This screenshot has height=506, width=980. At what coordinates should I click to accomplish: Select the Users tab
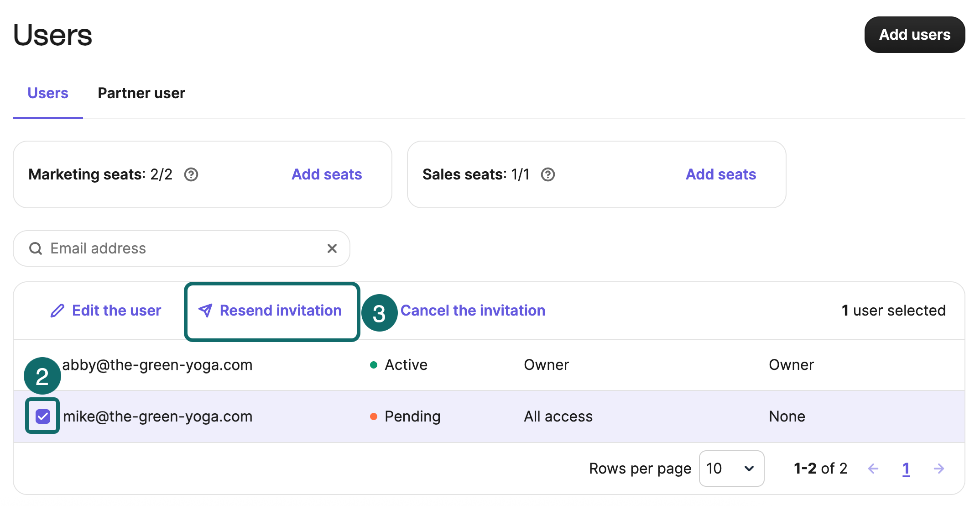48,93
